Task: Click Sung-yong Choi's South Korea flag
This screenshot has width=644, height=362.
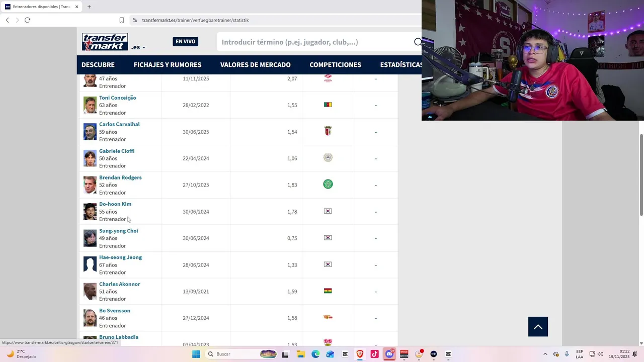Action: point(328,238)
